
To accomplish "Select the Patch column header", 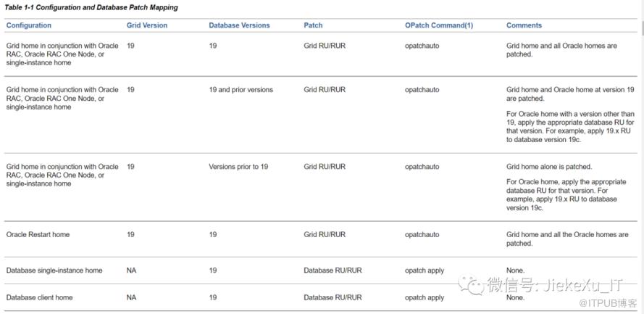I will tap(313, 25).
